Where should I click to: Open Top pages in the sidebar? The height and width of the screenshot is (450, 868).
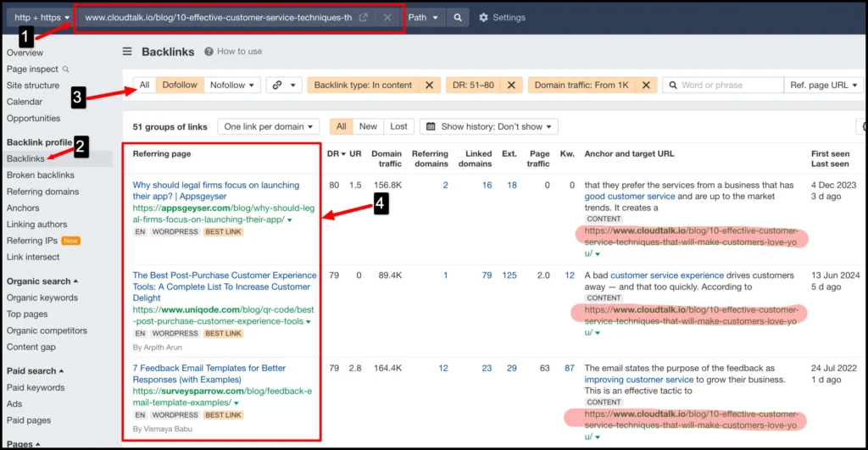pyautogui.click(x=27, y=314)
